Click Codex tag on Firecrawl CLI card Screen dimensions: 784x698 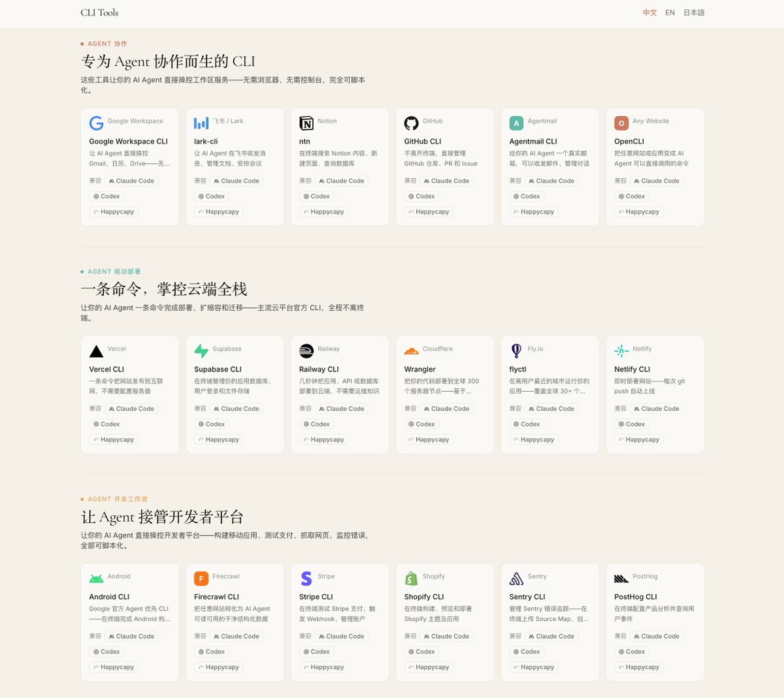coord(212,652)
